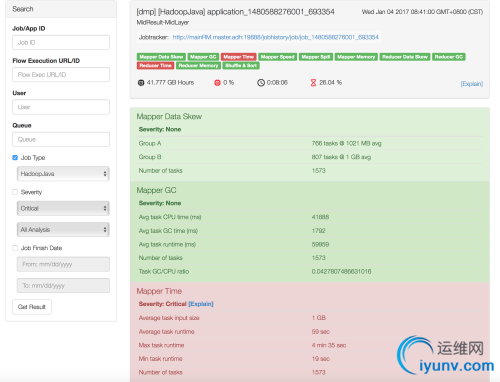
Task: Click the Max task runtime label
Action: pos(161,345)
